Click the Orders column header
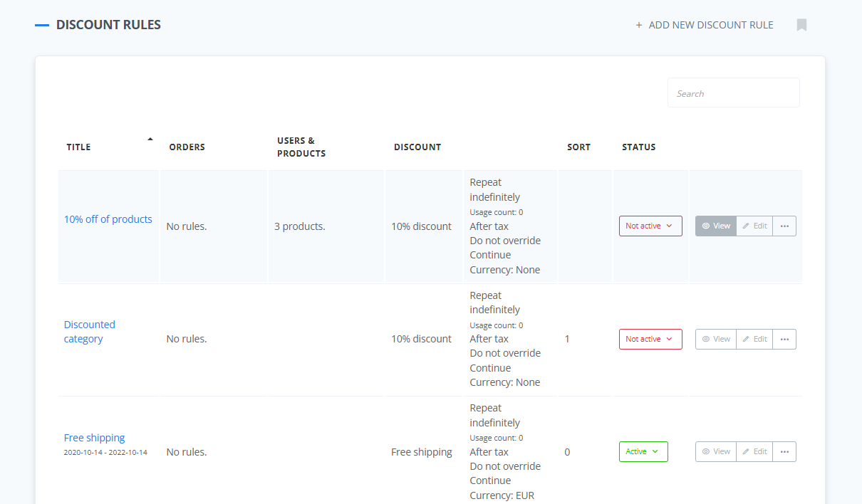Image resolution: width=862 pixels, height=504 pixels. (x=187, y=147)
